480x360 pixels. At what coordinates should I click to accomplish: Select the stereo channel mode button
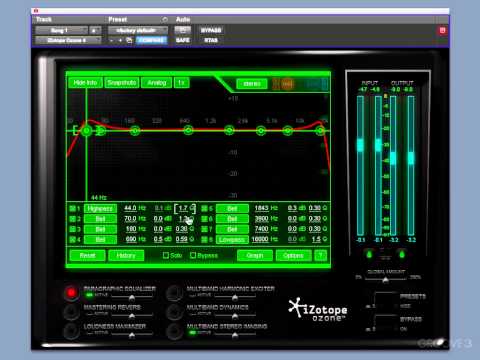tap(252, 84)
